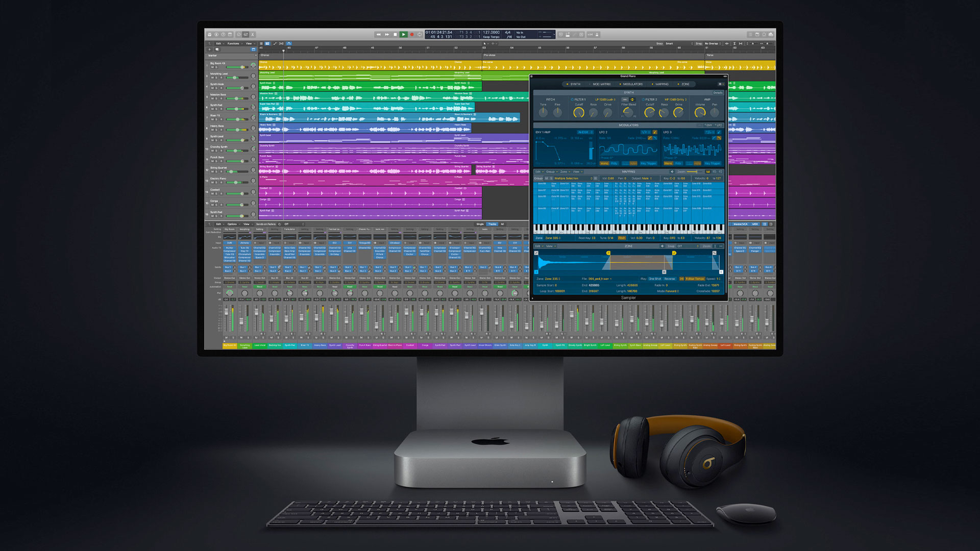Open the LP 12dB Lush filter type menu
This screenshot has width=980, height=551.
click(605, 99)
